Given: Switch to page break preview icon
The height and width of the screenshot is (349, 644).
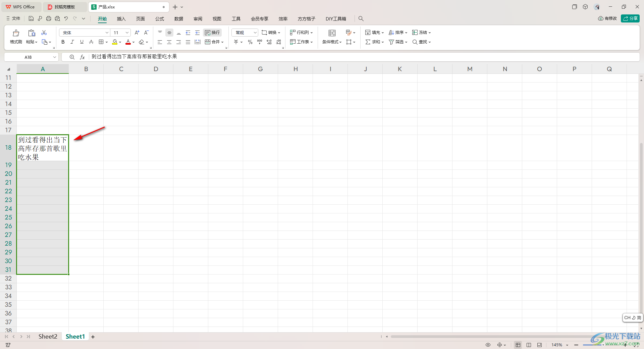Looking at the screenshot, I should (x=539, y=345).
